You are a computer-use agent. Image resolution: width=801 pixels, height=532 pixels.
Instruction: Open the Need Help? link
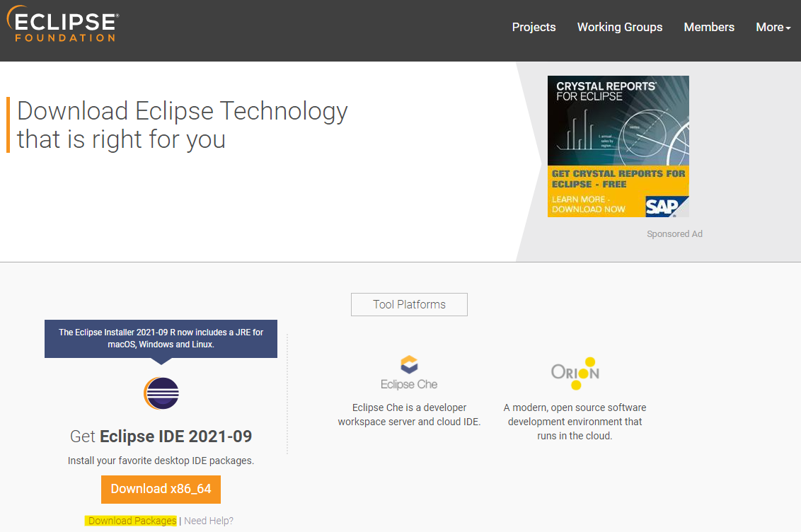(209, 521)
